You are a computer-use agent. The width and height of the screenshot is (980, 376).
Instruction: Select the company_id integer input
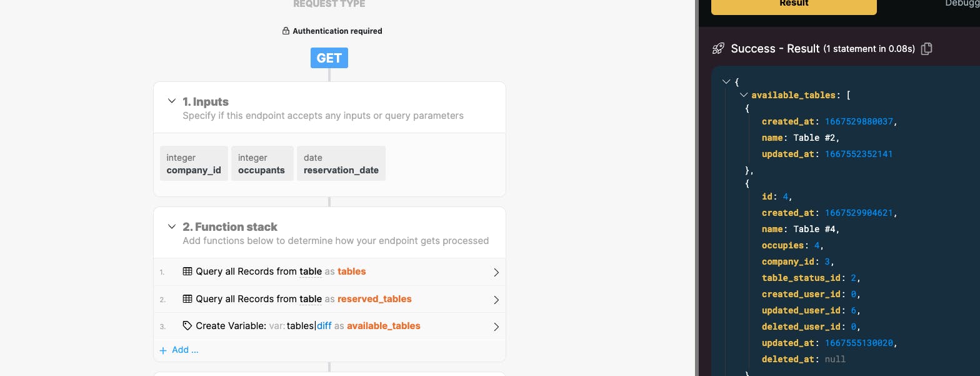(x=194, y=164)
